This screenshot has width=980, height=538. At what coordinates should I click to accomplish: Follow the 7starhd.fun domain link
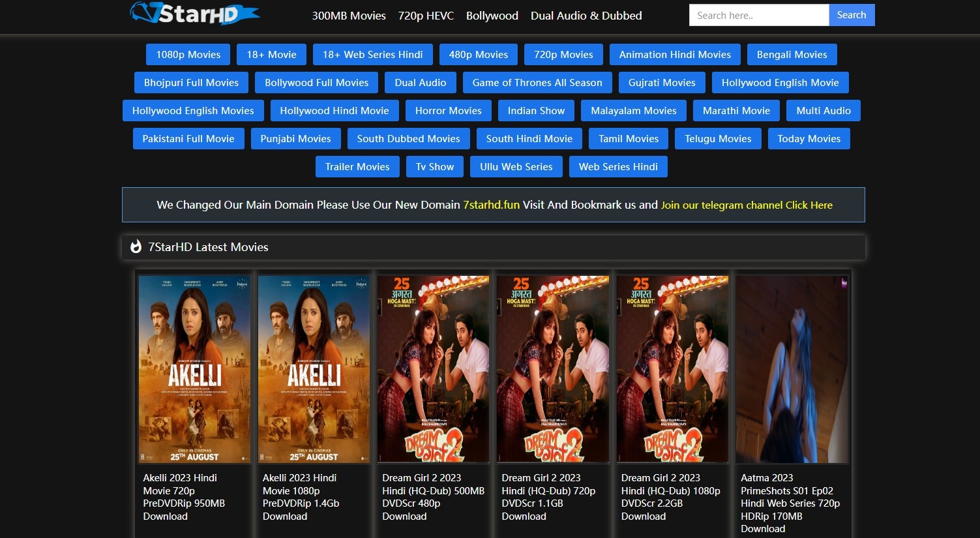(x=492, y=205)
